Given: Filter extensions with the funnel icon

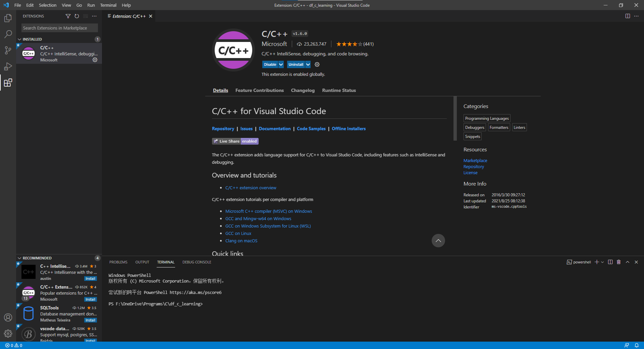Looking at the screenshot, I should tap(68, 16).
